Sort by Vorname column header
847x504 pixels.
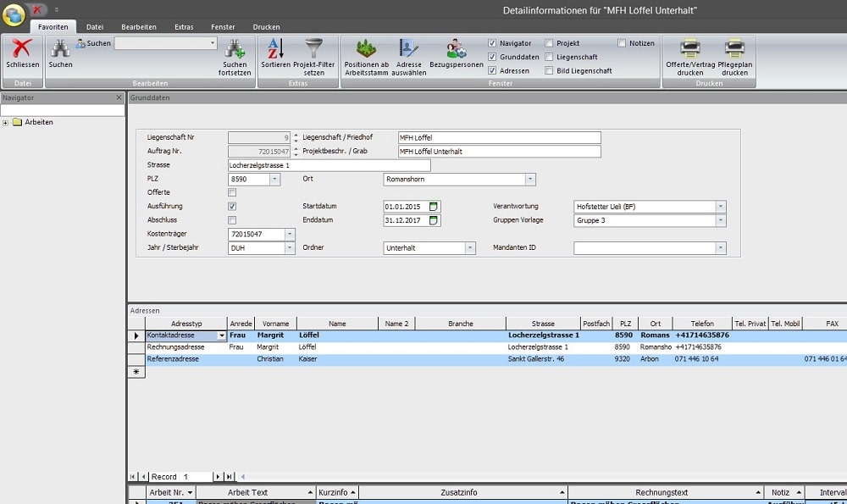[x=275, y=324]
